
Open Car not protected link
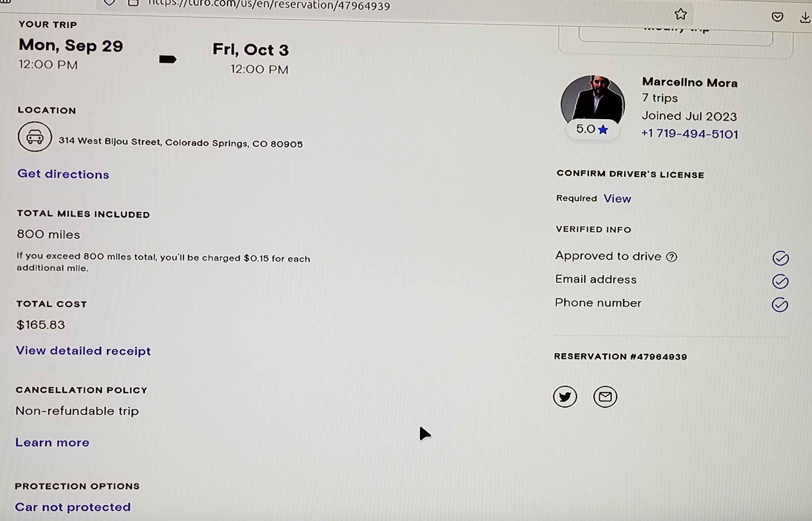point(73,507)
